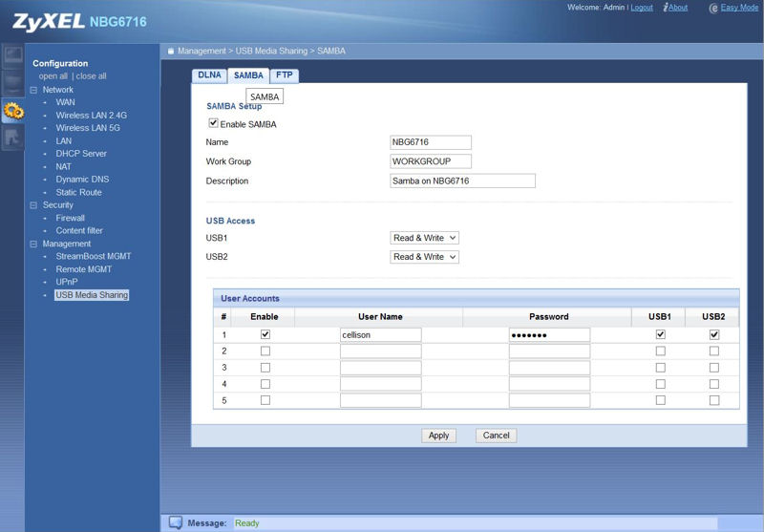Screen dimensions: 764x532
Task: Open the USB2 access dropdown
Action: 424,257
